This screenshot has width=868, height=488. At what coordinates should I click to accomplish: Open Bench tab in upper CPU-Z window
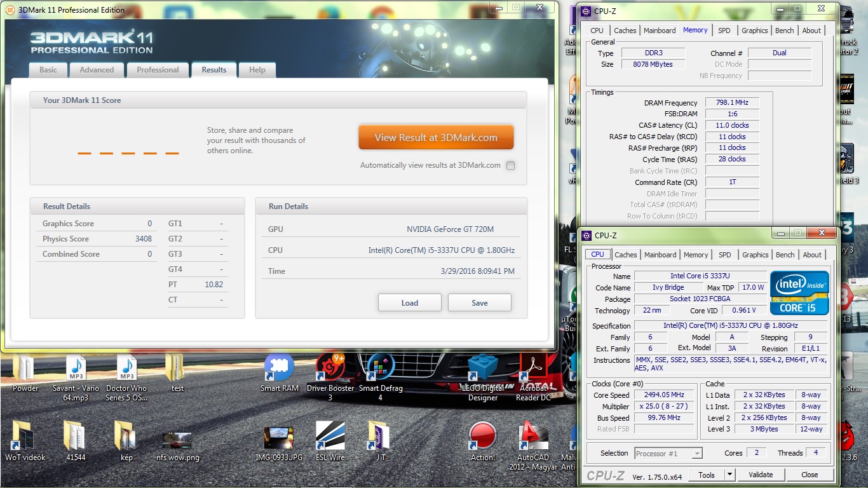point(784,30)
